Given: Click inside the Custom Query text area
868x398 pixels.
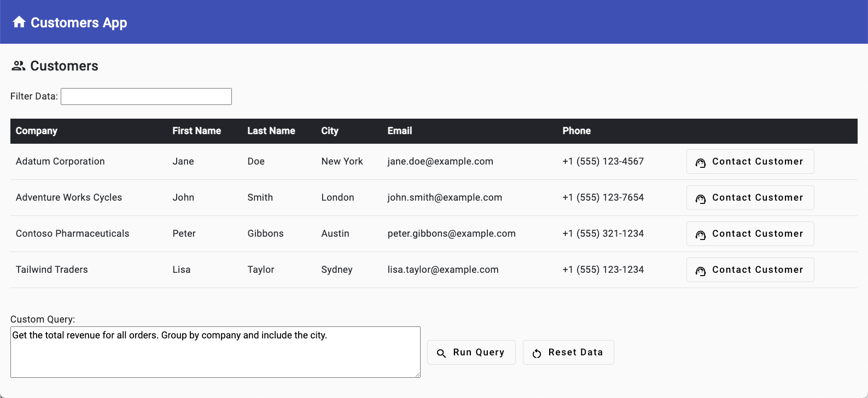Looking at the screenshot, I should (x=215, y=352).
